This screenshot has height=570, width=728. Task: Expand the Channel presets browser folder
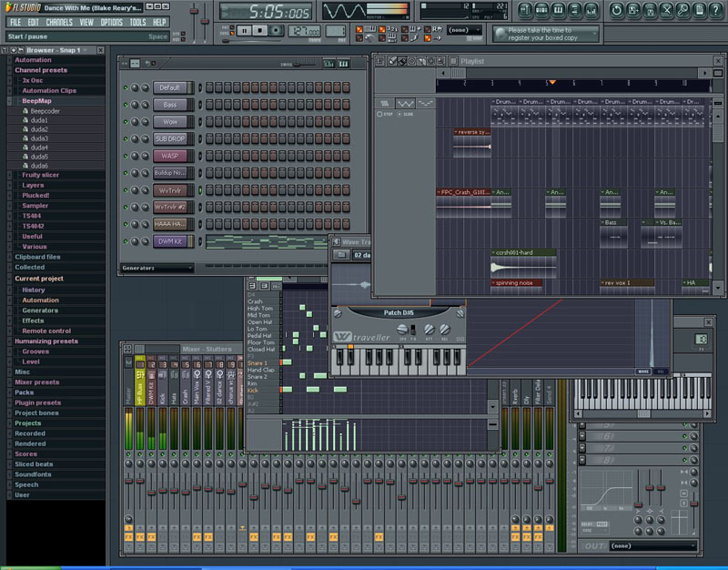41,70
